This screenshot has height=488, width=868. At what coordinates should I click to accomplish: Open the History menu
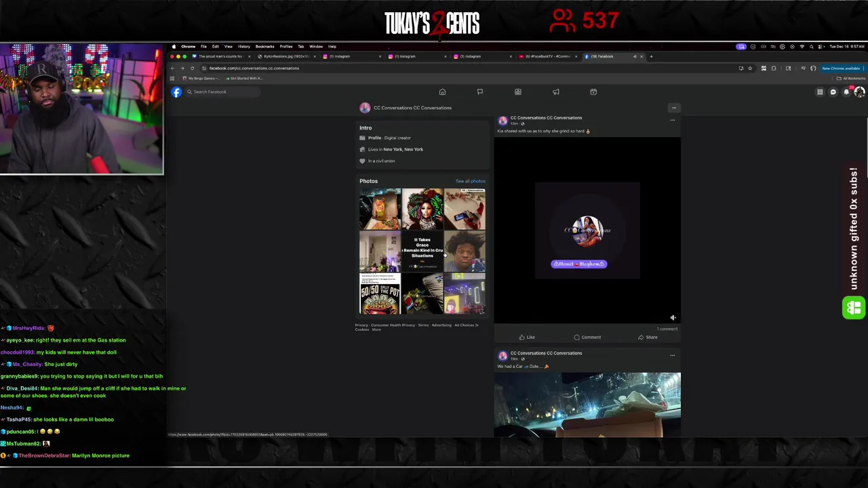point(243,47)
